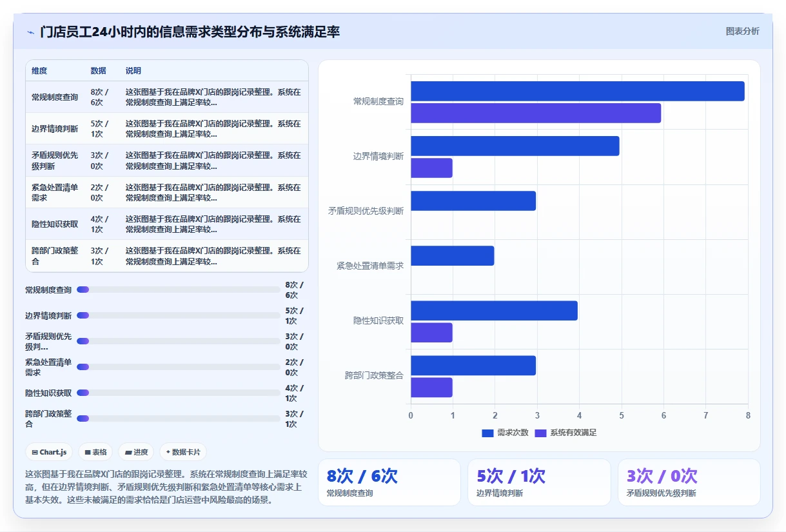Click the 系统有效满足 bar for 隐性知识获取
Screen dimensions: 786x532
pos(431,333)
